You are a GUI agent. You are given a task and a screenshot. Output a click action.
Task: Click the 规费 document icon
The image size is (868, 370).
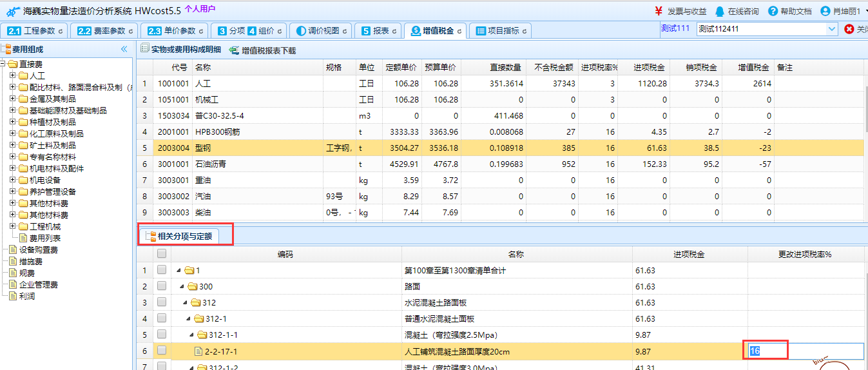point(13,273)
